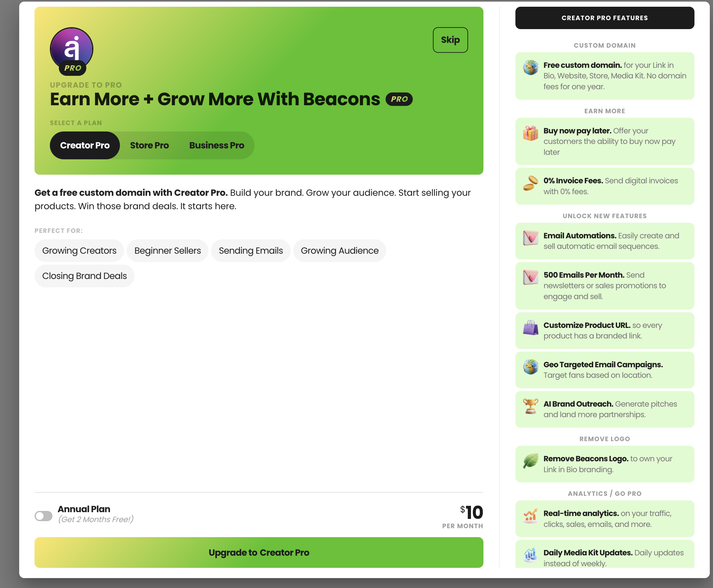
Task: Click the envelope icon beside Email Automations
Action: [530, 238]
